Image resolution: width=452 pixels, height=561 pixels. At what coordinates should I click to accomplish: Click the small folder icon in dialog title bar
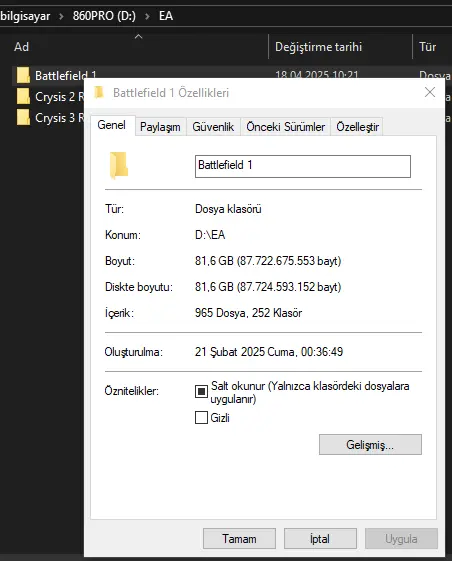[x=99, y=92]
